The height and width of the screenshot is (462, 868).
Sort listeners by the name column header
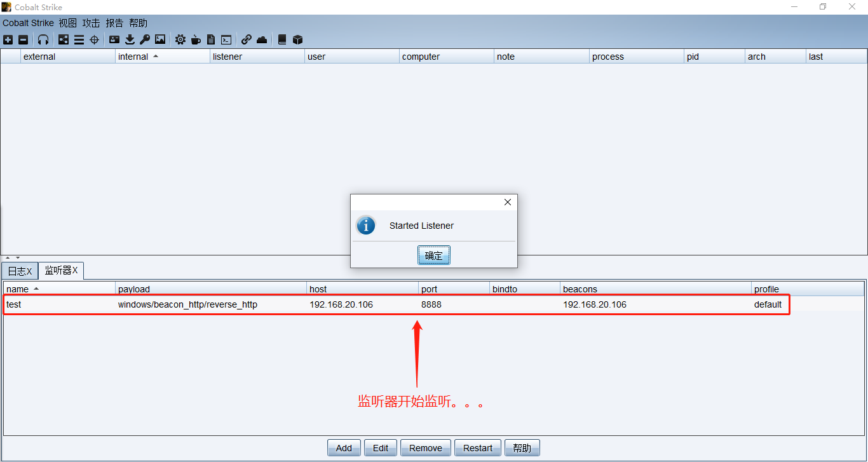[59, 289]
